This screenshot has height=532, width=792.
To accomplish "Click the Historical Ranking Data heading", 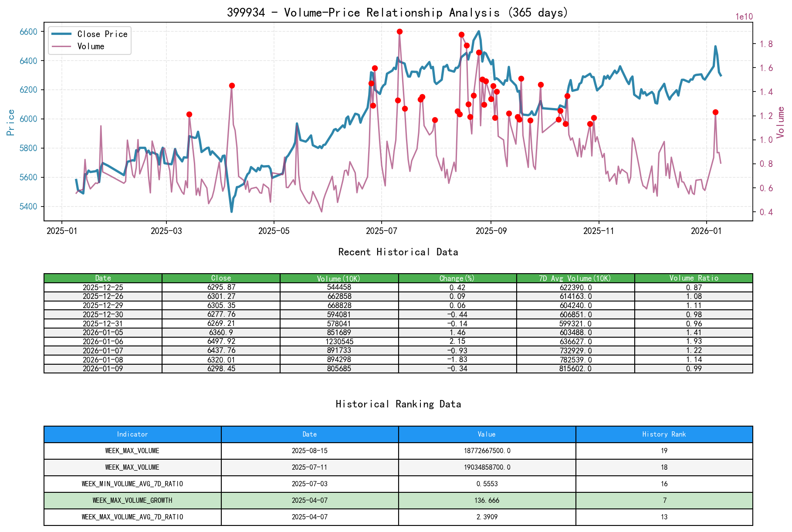I will pyautogui.click(x=398, y=404).
